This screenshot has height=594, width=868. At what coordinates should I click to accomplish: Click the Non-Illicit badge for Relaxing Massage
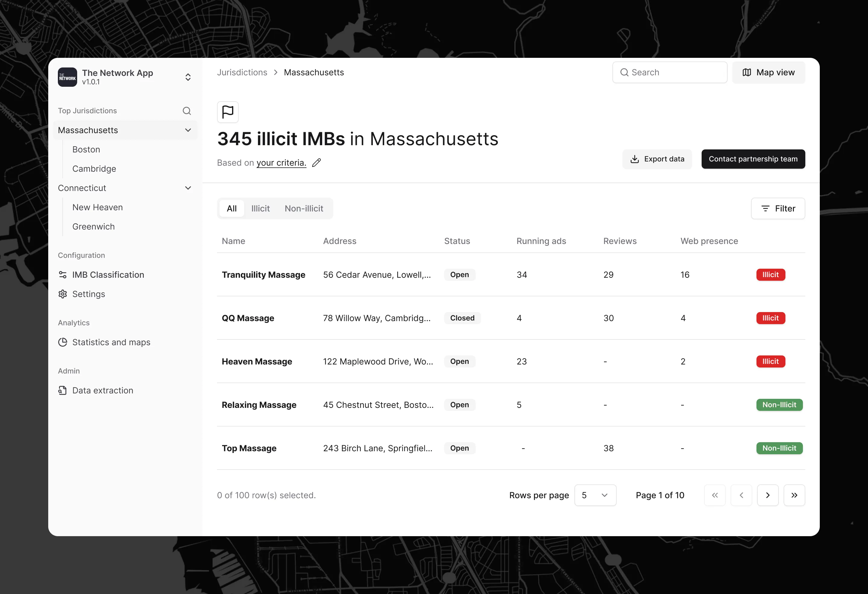(x=779, y=405)
